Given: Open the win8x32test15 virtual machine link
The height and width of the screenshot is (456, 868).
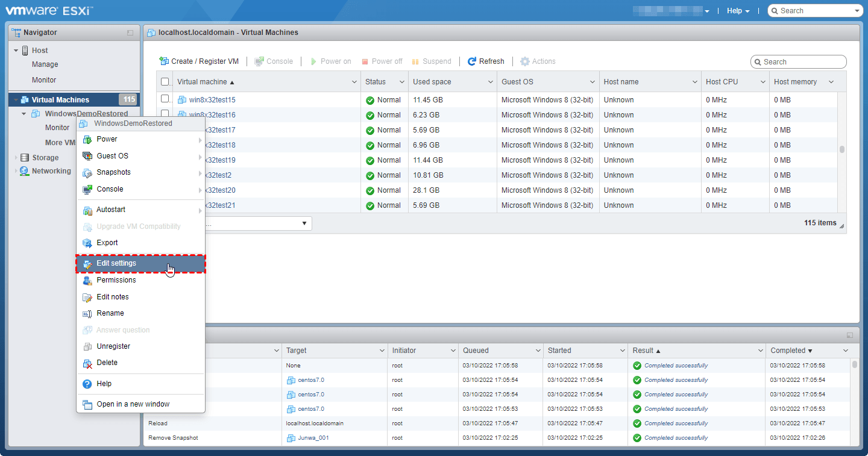Looking at the screenshot, I should coord(212,100).
